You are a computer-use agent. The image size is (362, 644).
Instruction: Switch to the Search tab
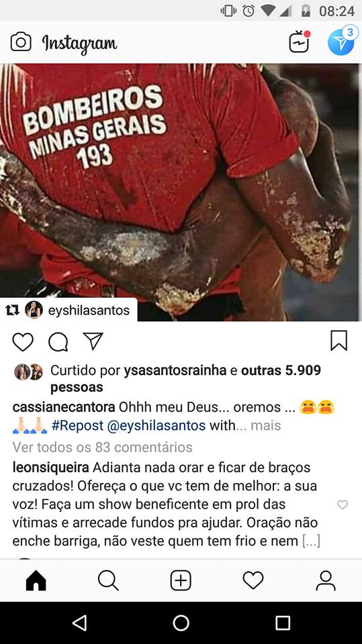(x=108, y=581)
